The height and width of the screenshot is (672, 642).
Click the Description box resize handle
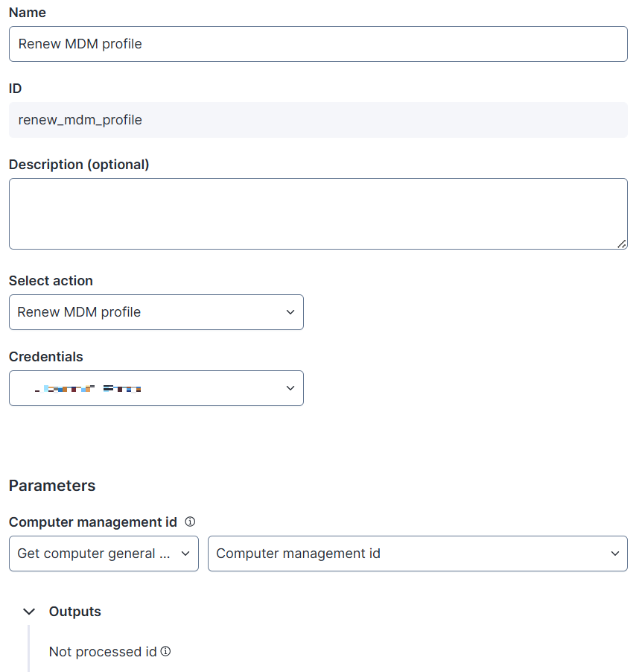[x=621, y=243]
